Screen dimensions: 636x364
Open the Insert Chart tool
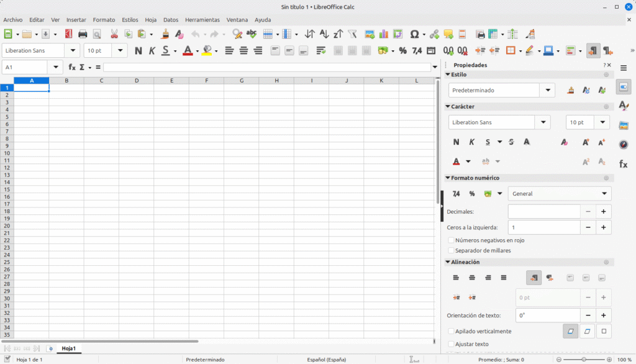(x=382, y=34)
